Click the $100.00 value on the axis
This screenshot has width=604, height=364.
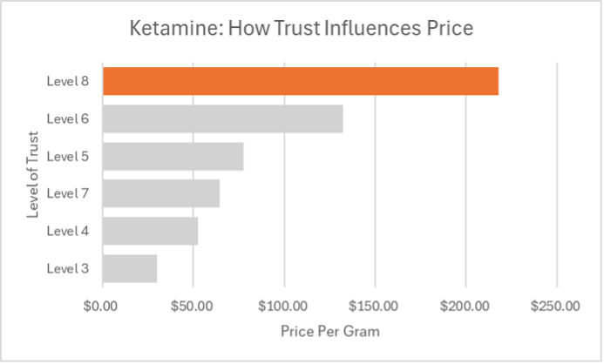[x=283, y=306]
